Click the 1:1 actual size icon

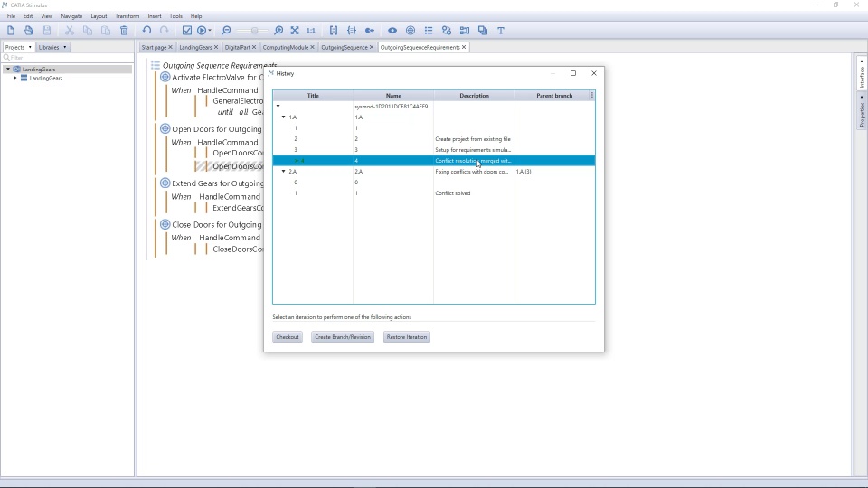coord(311,31)
